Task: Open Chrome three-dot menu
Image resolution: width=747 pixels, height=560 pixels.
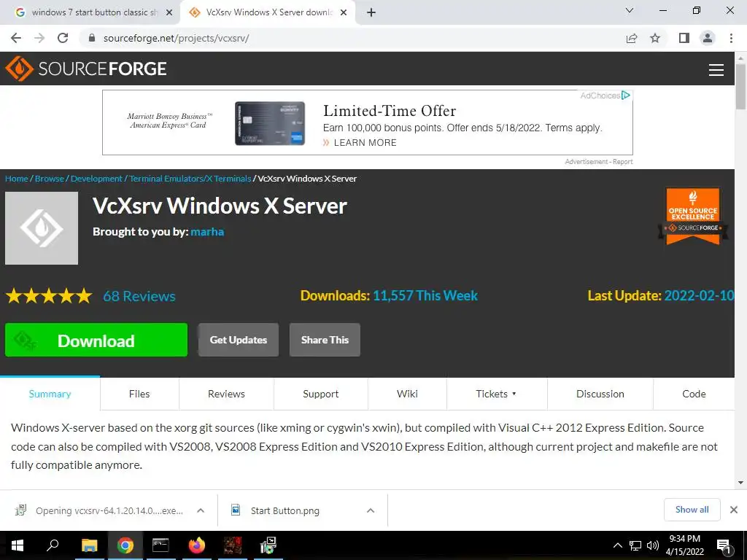Action: pyautogui.click(x=731, y=38)
